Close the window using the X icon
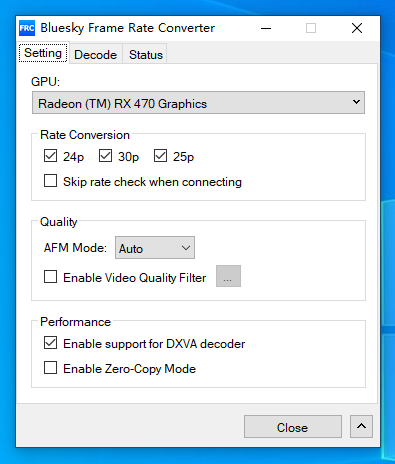The width and height of the screenshot is (395, 464). pyautogui.click(x=357, y=28)
